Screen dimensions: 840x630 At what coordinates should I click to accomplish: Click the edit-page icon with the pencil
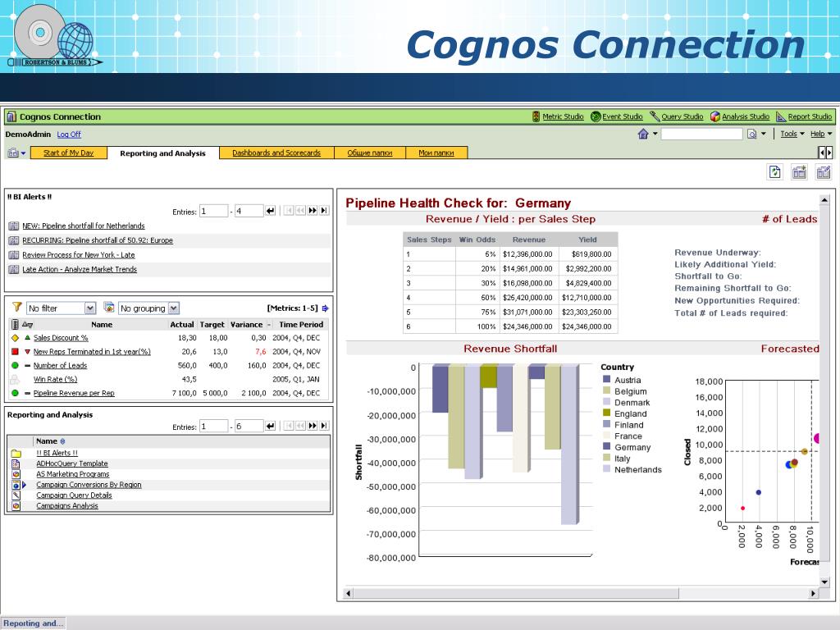click(824, 172)
